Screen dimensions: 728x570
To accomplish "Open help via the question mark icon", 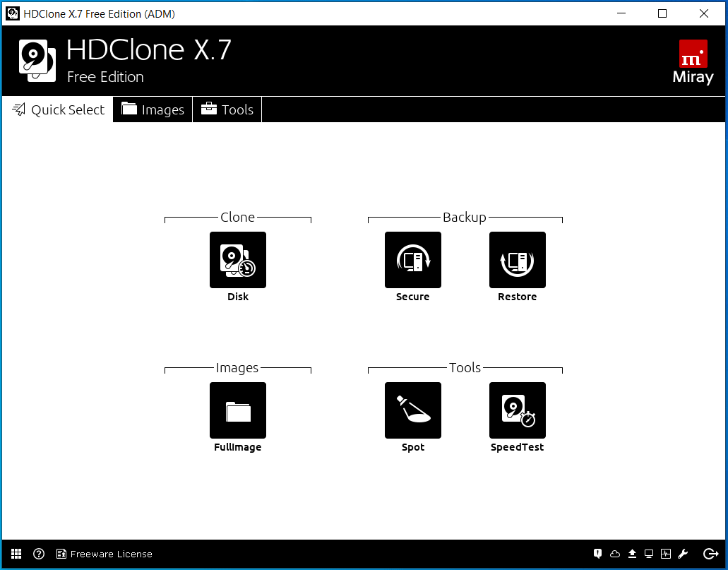I will pyautogui.click(x=39, y=554).
